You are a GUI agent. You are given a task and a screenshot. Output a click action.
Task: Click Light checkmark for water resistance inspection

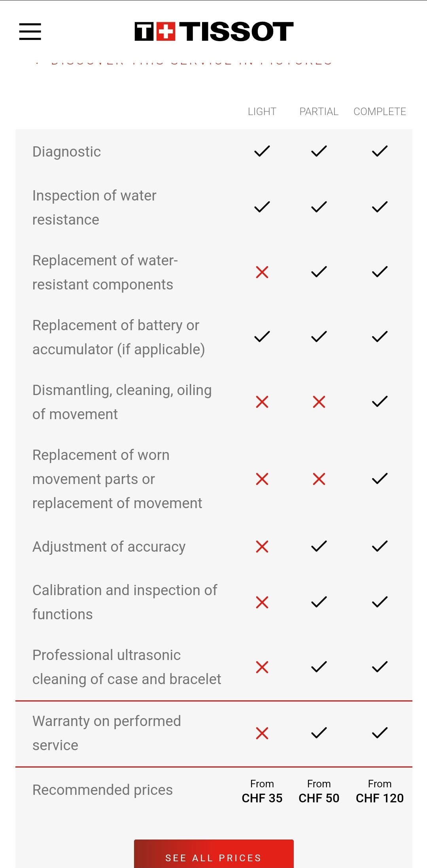(x=262, y=207)
